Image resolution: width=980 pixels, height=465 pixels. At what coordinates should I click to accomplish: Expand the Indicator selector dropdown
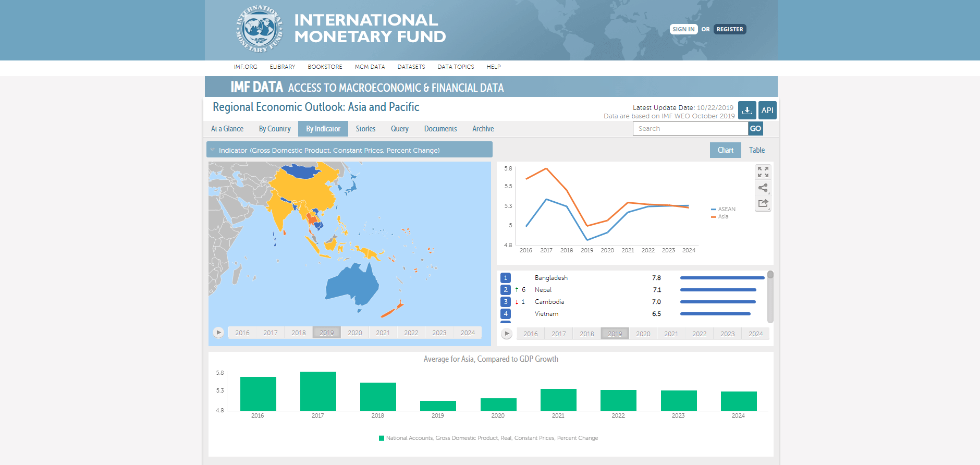click(349, 150)
